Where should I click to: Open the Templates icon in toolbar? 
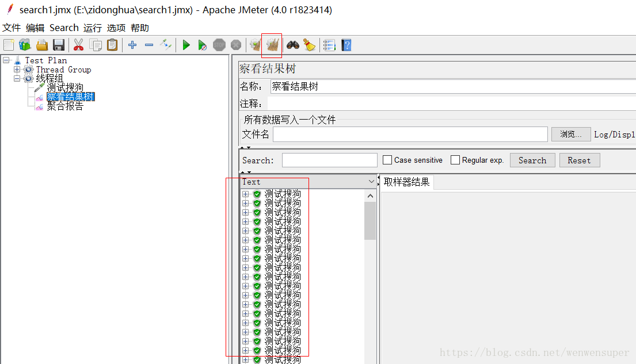click(x=25, y=45)
